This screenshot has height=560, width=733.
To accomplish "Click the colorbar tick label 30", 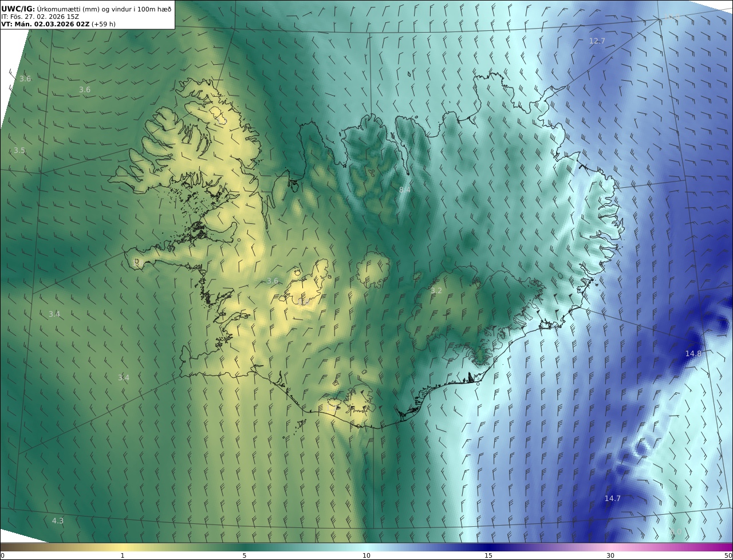I will (610, 555).
